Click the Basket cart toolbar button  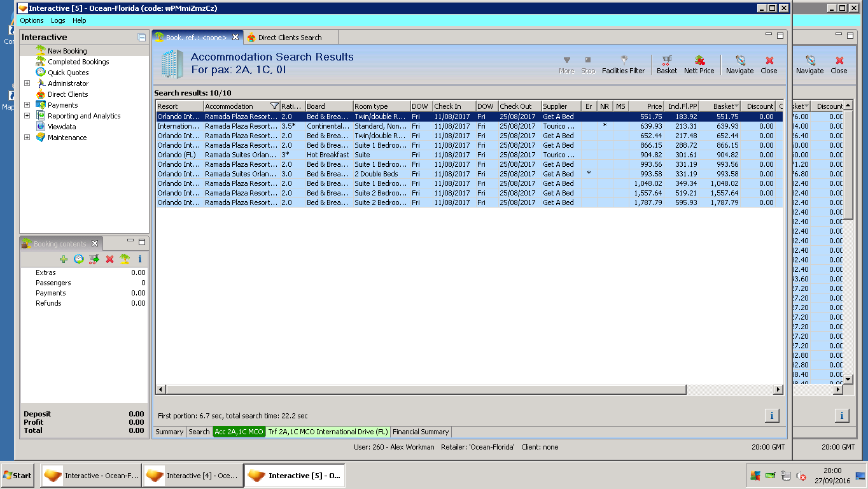point(667,65)
